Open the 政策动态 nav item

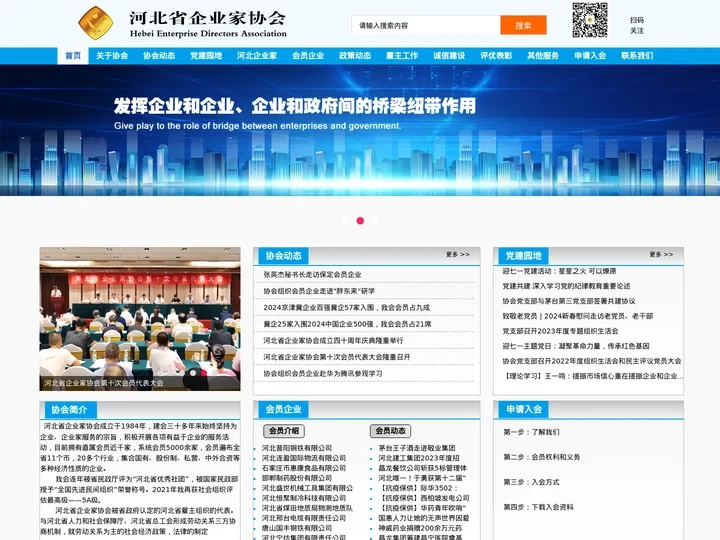[355, 56]
